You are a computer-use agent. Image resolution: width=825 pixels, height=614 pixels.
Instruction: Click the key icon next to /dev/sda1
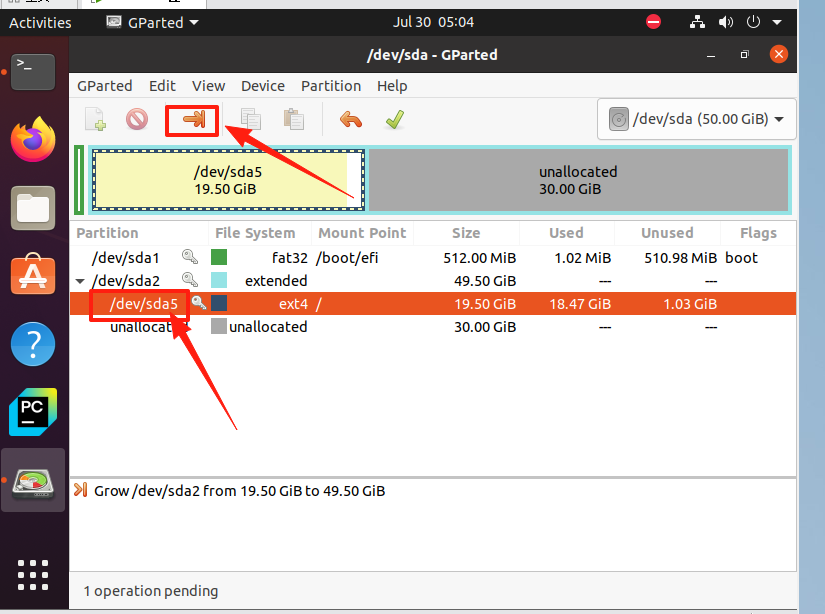coord(189,257)
